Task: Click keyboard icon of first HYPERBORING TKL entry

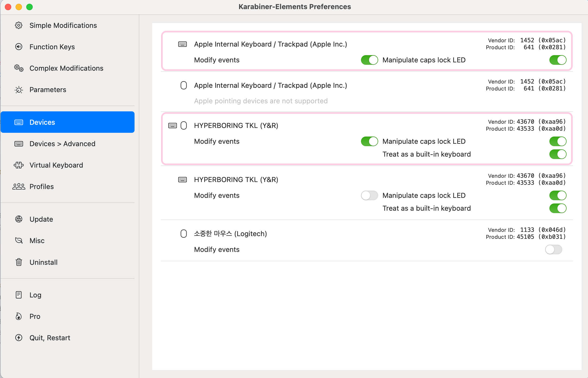Action: [173, 126]
